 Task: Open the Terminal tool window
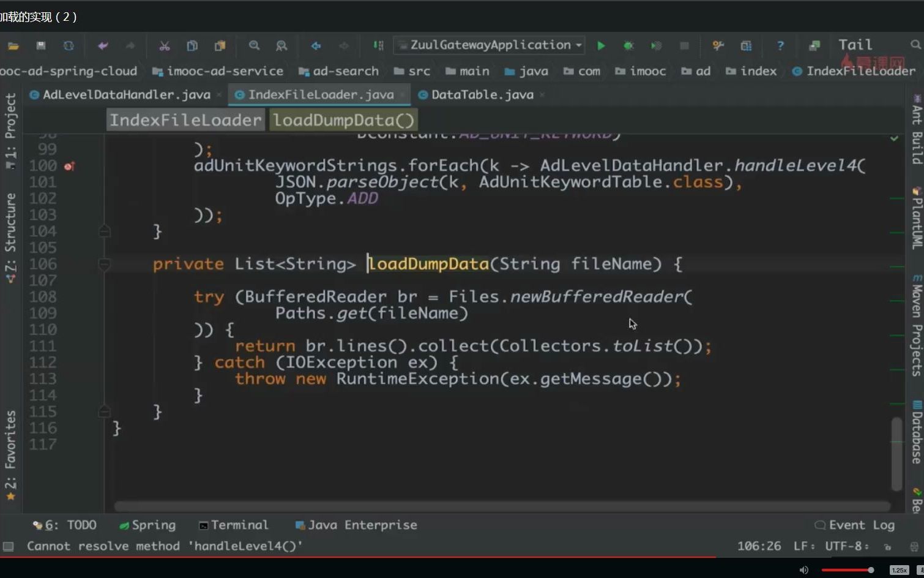(234, 525)
